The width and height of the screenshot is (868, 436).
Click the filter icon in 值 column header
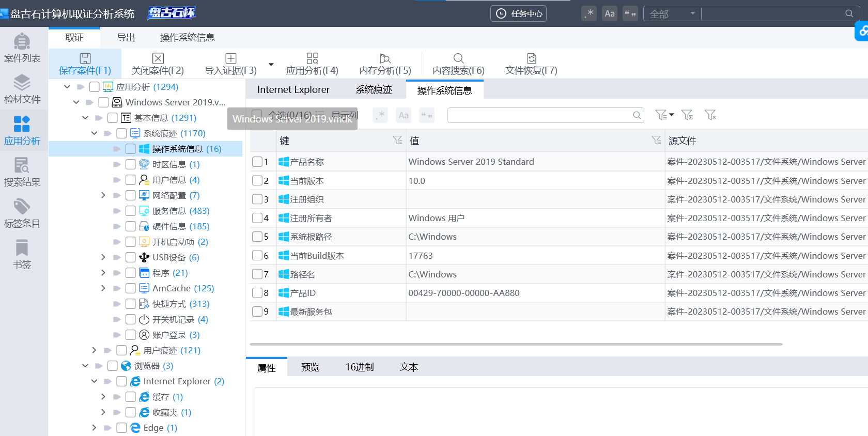(656, 141)
